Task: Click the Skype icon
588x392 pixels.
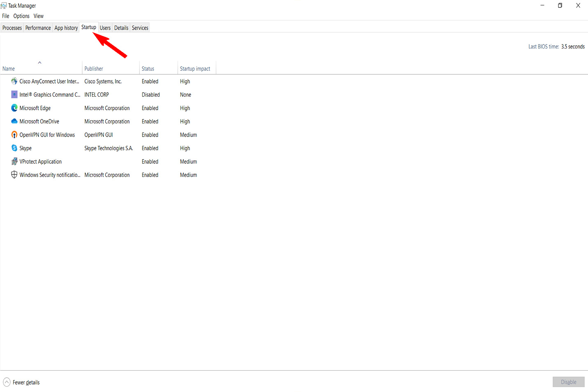Action: tap(14, 148)
